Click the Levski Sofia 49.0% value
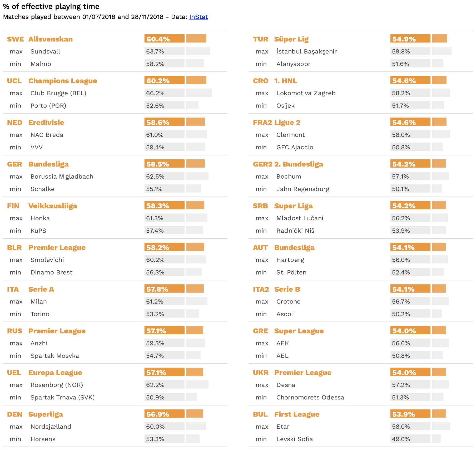 tap(401, 439)
